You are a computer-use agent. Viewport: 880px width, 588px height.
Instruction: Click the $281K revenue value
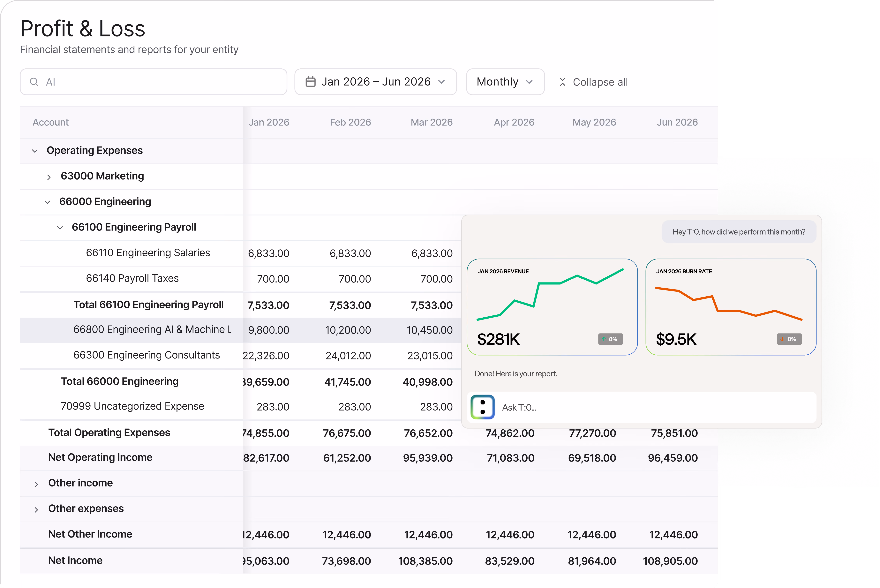[x=498, y=339]
